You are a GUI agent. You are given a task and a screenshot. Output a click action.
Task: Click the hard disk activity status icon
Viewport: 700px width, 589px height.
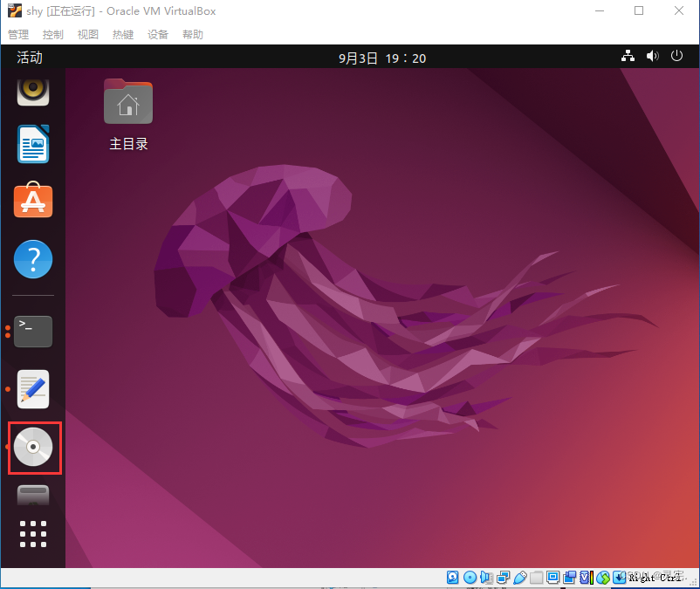(453, 578)
